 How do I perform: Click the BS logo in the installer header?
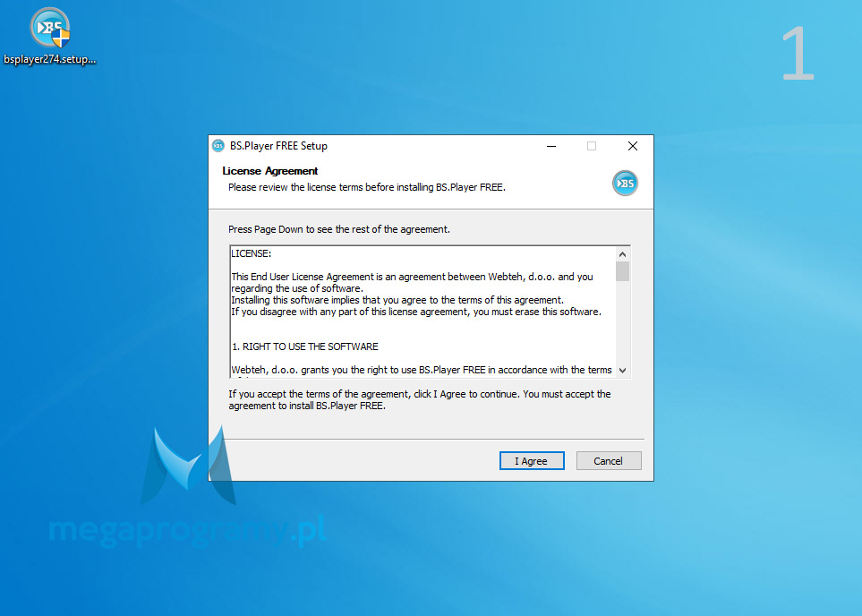(x=625, y=184)
